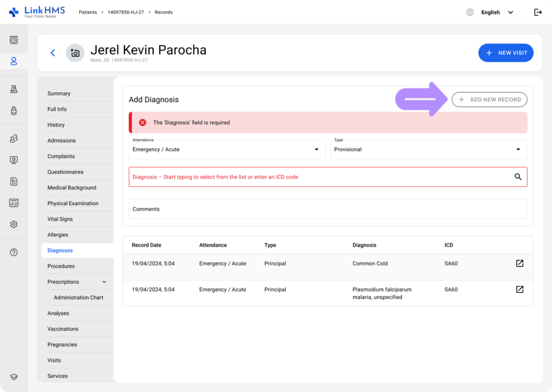Click the New Visit button
Image resolution: width=552 pixels, height=392 pixels.
[505, 53]
